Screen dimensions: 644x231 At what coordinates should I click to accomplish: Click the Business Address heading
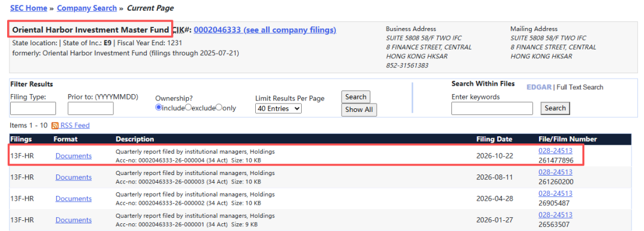pos(411,29)
